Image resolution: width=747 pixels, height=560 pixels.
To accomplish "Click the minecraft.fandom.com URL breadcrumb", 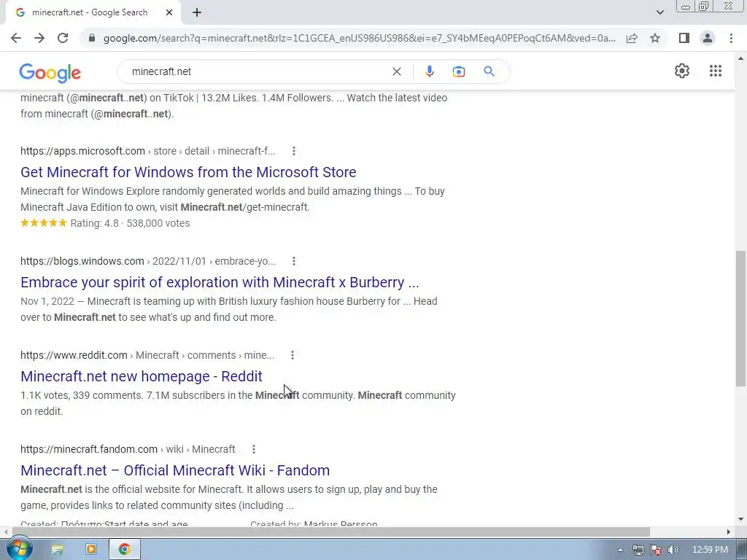I will tap(128, 449).
